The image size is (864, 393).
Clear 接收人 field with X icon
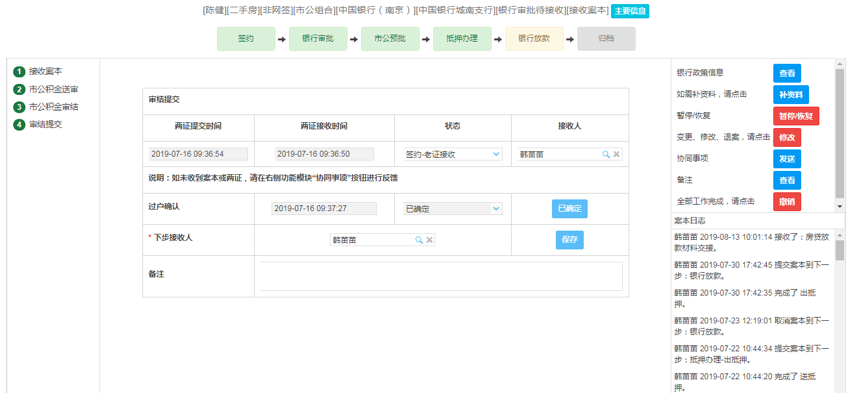pyautogui.click(x=617, y=155)
